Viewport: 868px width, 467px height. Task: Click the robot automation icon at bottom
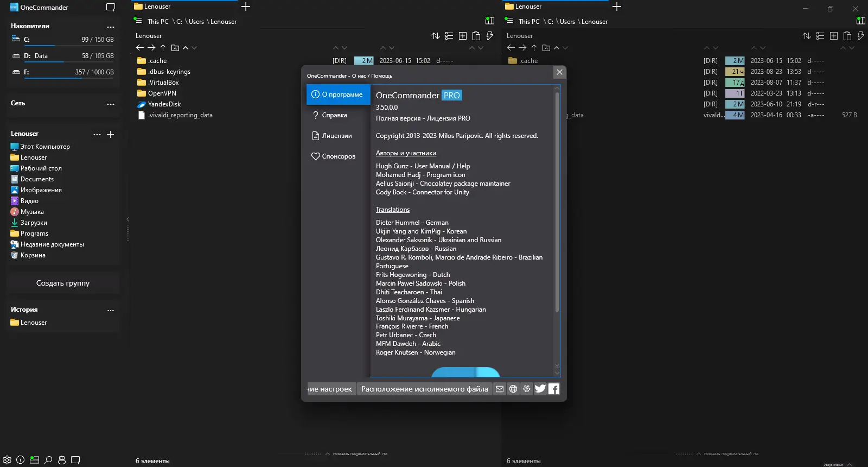(62, 460)
